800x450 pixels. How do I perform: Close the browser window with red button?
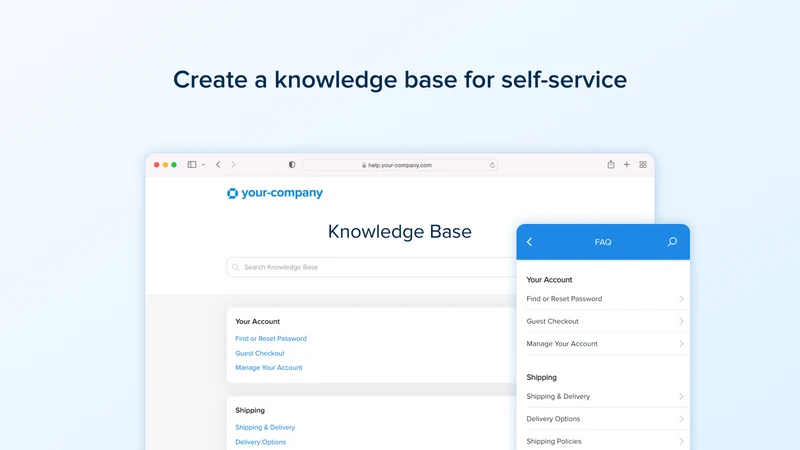[157, 165]
